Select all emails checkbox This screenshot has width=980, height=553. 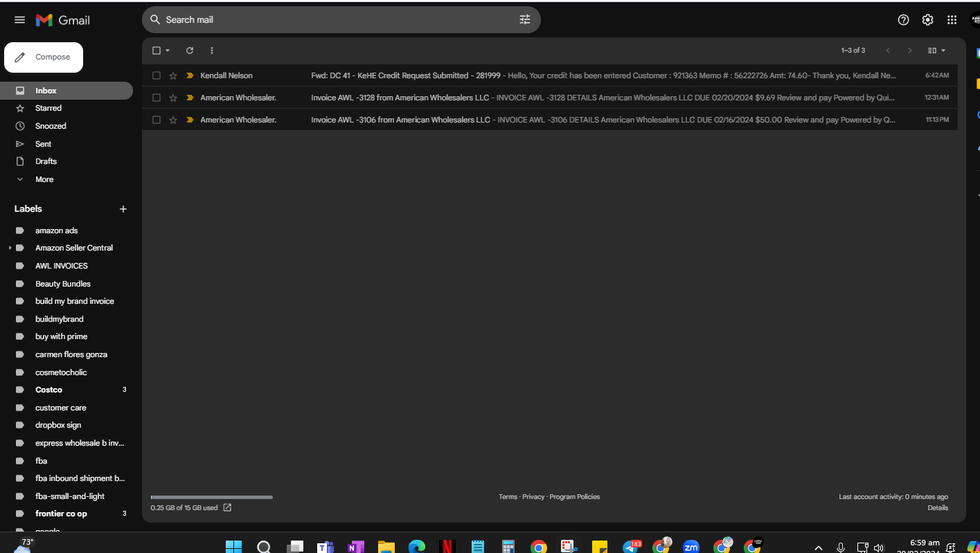pos(157,51)
